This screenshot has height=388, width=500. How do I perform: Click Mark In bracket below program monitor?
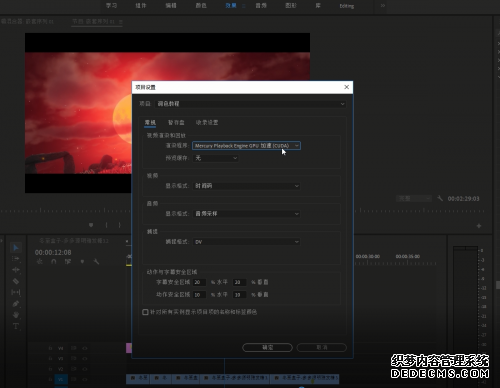tap(106, 225)
